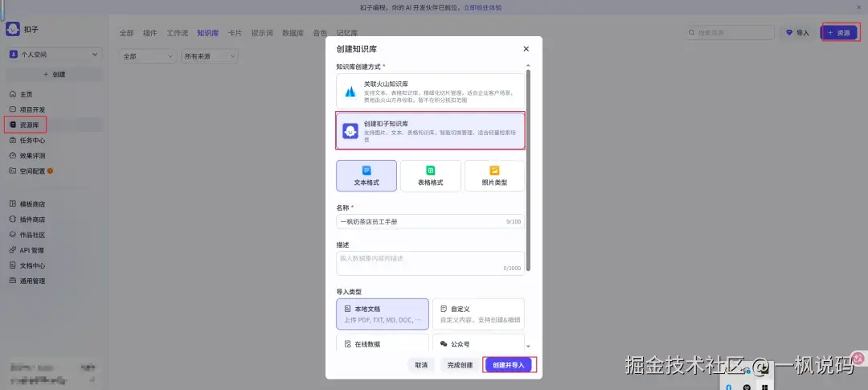
Task: Open the 主页 home icon in sidebar
Action: 13,95
